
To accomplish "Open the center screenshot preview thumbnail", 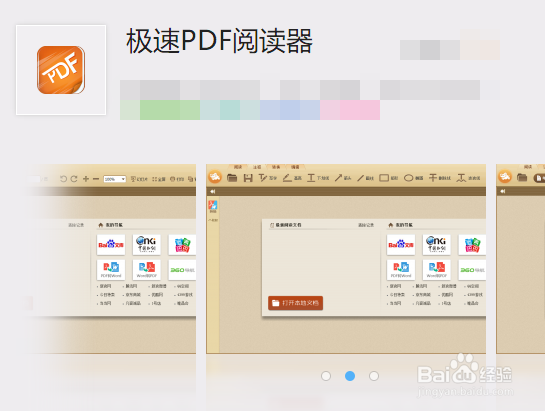I will pyautogui.click(x=346, y=259).
